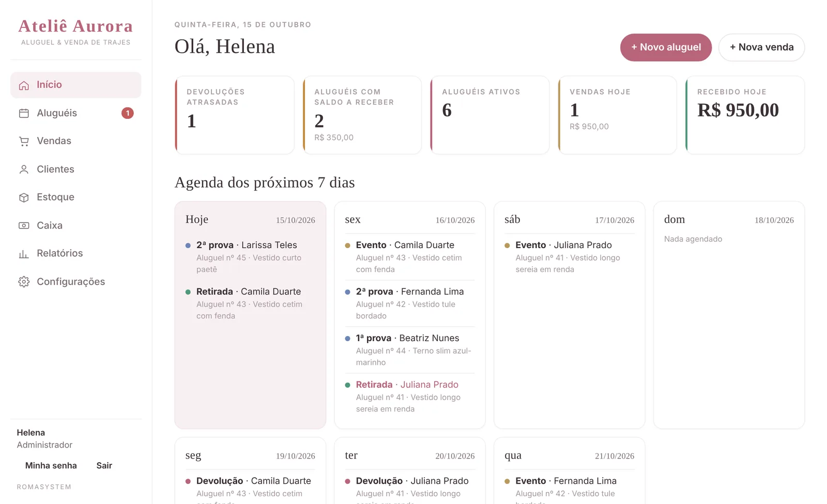Open 1ª prova Beatriz Nunes entry
This screenshot has height=504, width=827.
click(410, 350)
